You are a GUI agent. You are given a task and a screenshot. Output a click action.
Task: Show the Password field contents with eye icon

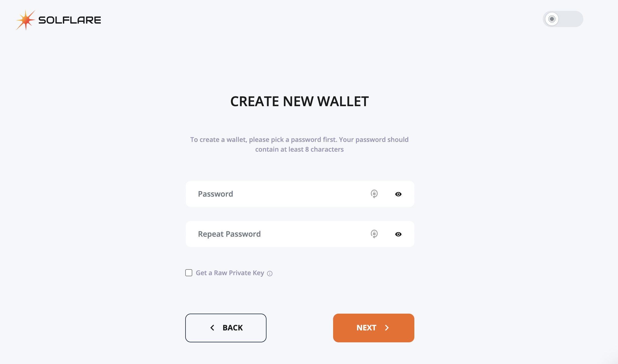[x=398, y=194]
